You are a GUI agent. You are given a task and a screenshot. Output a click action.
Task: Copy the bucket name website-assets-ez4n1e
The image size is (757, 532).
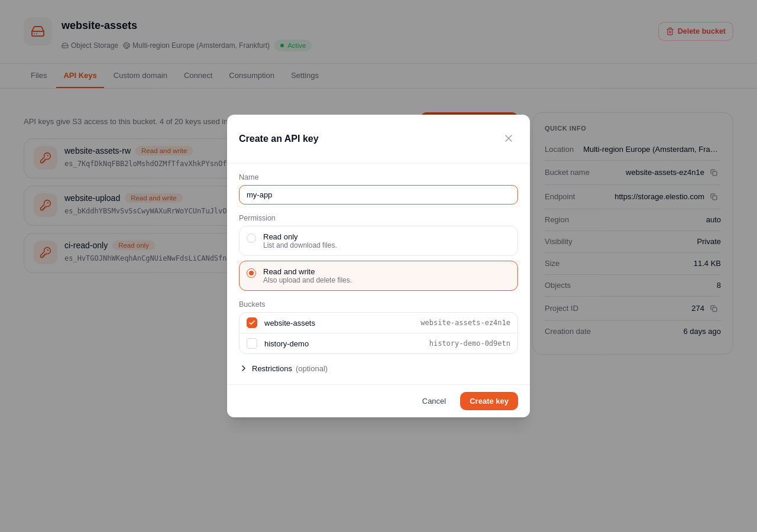pos(714,173)
